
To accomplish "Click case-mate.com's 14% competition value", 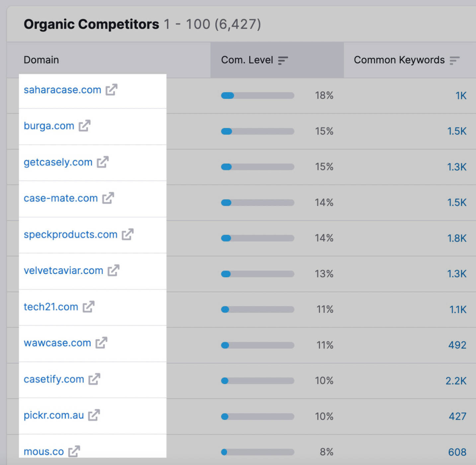I will click(x=324, y=202).
